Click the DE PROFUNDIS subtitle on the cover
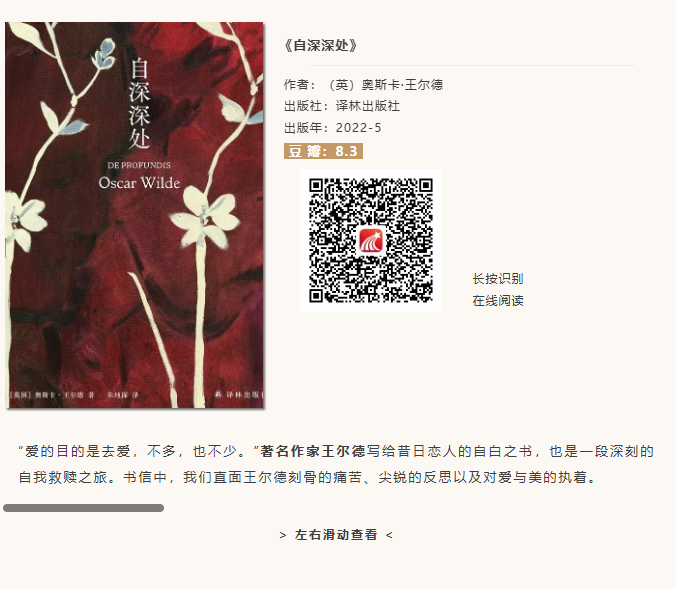 point(139,165)
